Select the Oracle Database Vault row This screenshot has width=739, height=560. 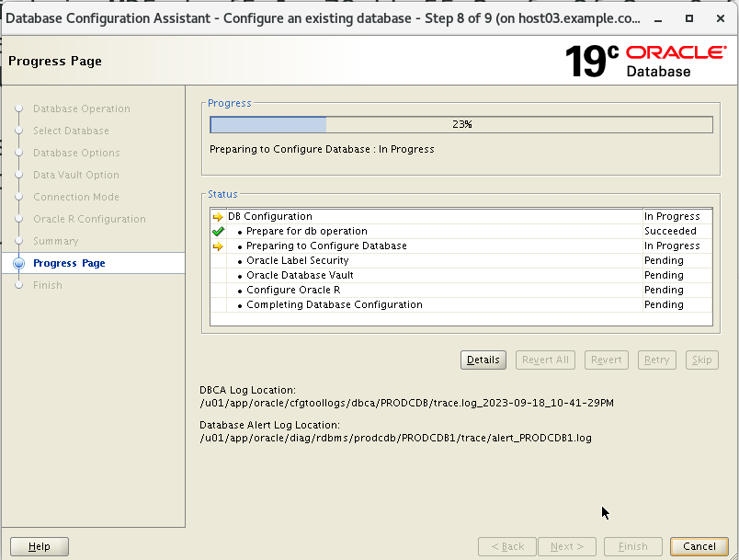point(461,275)
